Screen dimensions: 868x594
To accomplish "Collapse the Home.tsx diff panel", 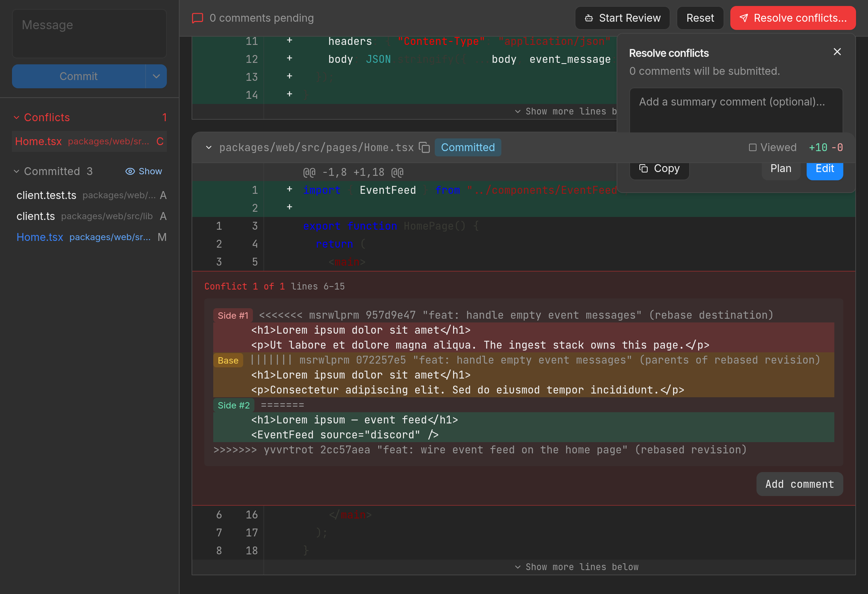I will (x=209, y=147).
